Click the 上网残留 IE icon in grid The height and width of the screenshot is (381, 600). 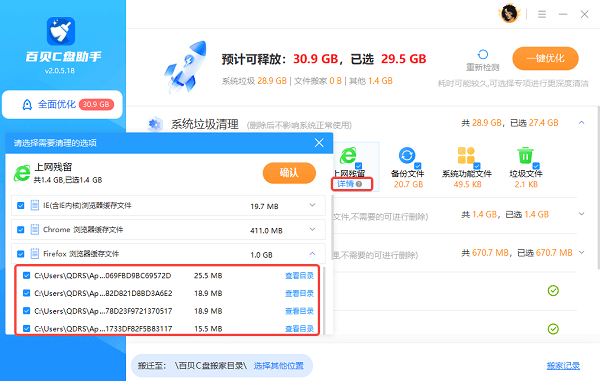pos(348,155)
